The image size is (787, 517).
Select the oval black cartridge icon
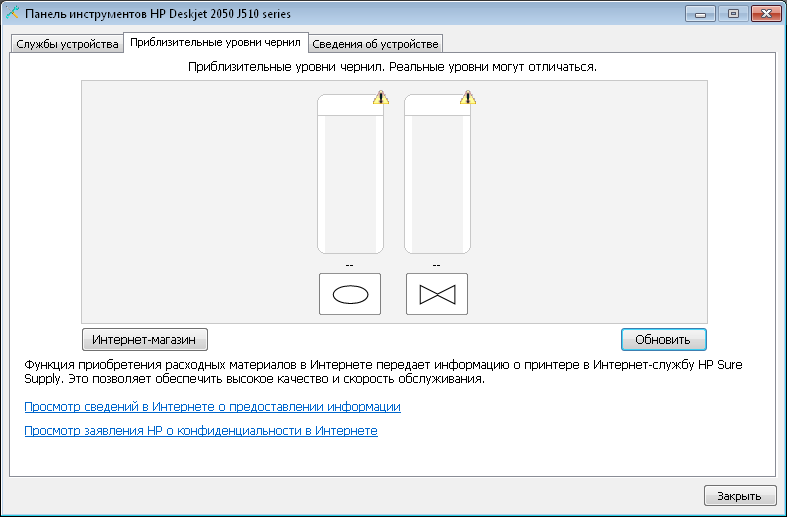coord(350,294)
